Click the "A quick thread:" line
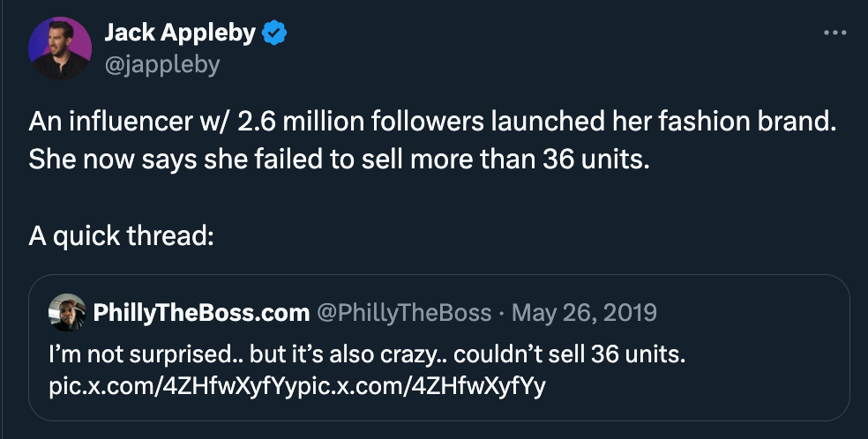868x439 pixels. click(x=121, y=236)
